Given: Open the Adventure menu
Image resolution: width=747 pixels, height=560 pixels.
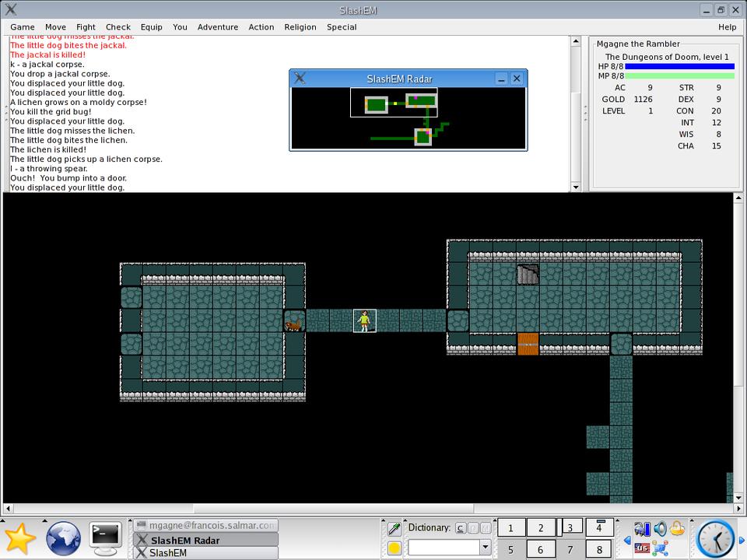Looking at the screenshot, I should 218,26.
